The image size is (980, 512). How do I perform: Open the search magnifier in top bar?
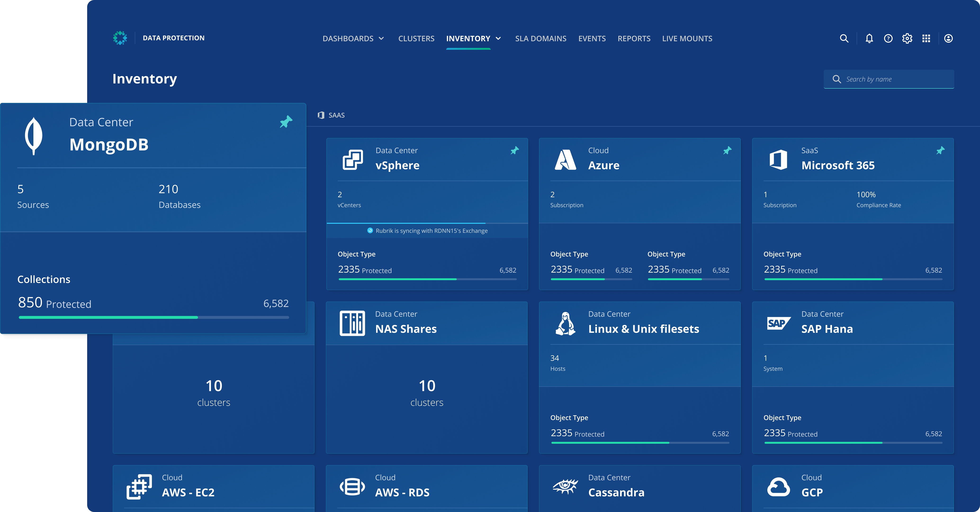coord(844,38)
